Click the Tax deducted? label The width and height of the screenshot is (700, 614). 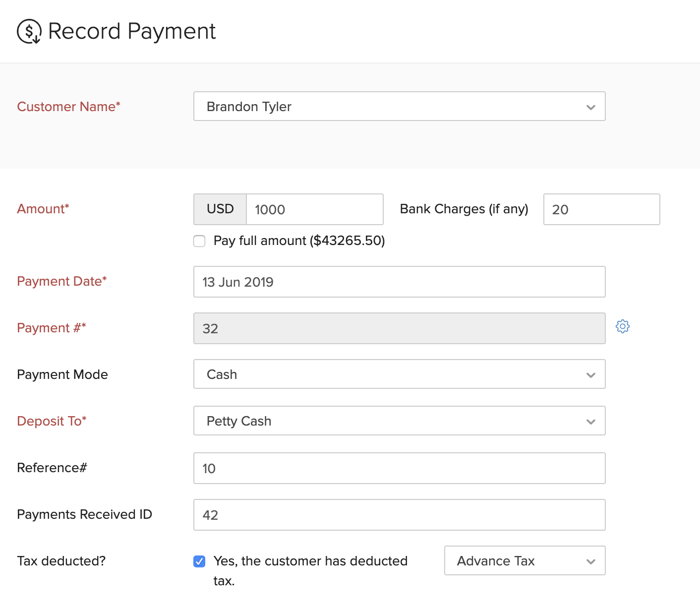(61, 561)
